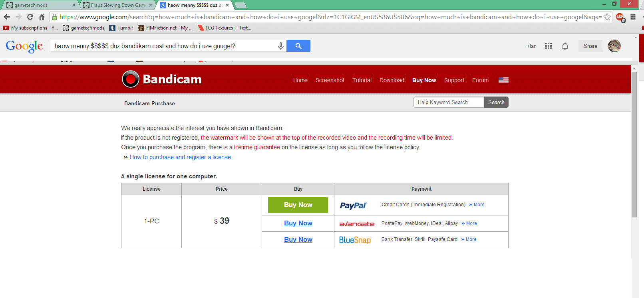Bookmark this page with the star icon

point(607,17)
